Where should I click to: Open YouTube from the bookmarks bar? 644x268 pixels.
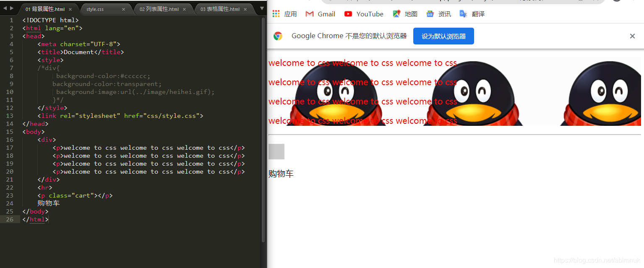363,14
